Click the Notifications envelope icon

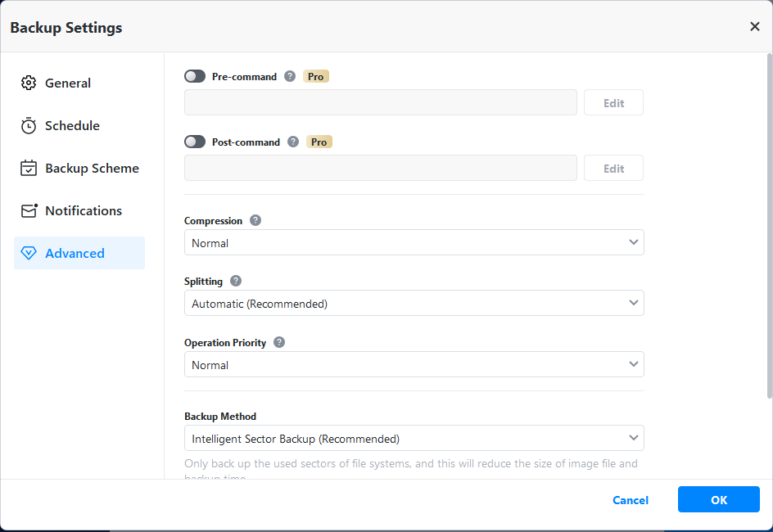(x=29, y=210)
